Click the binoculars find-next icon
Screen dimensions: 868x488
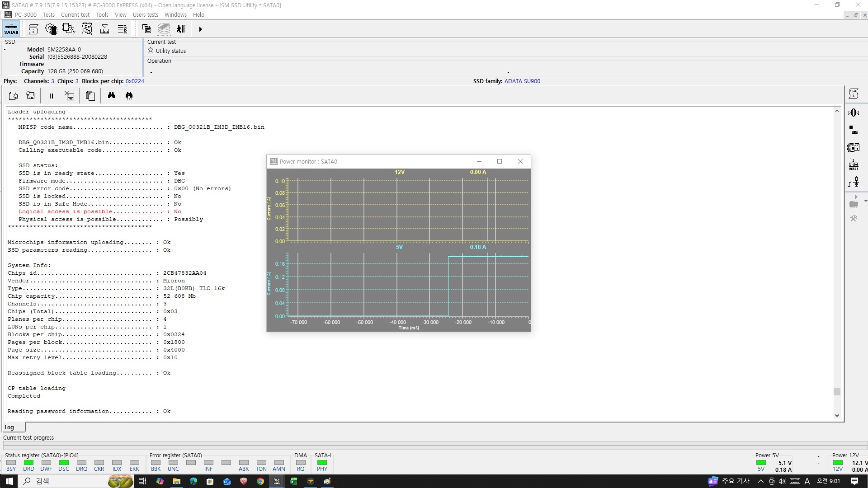129,95
